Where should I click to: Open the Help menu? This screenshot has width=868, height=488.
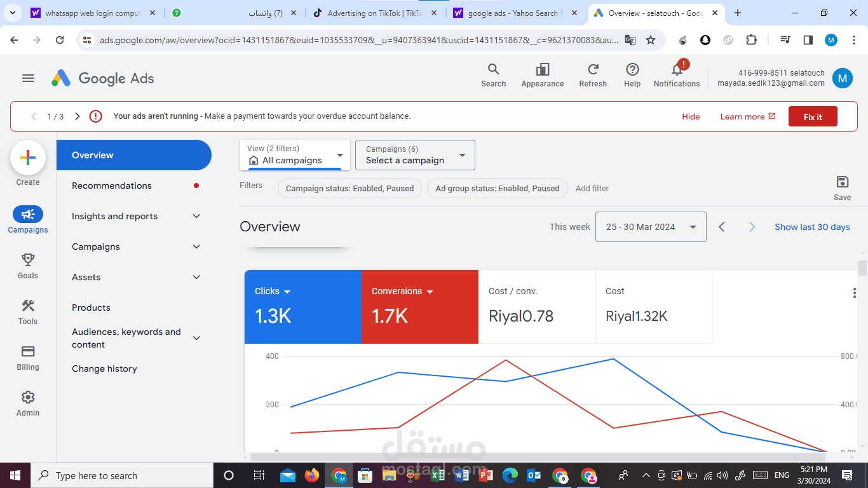click(632, 75)
